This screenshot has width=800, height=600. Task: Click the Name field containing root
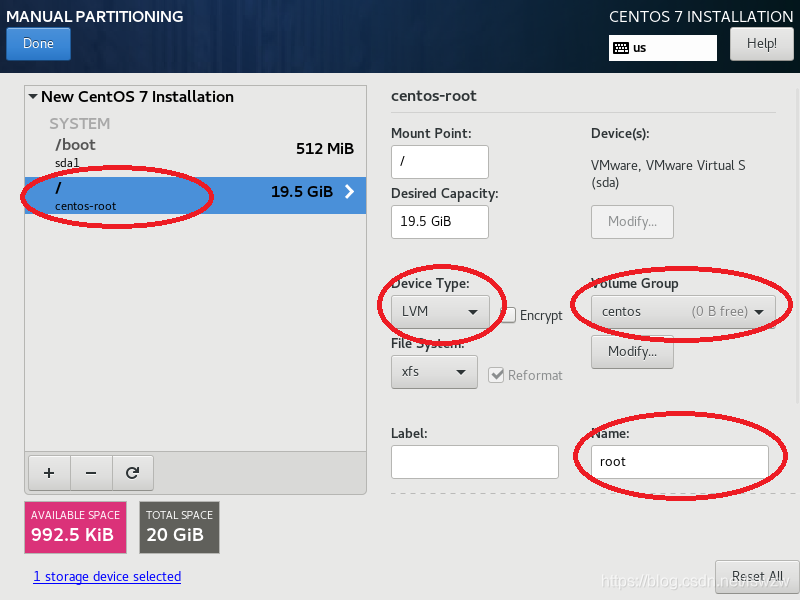coord(680,462)
